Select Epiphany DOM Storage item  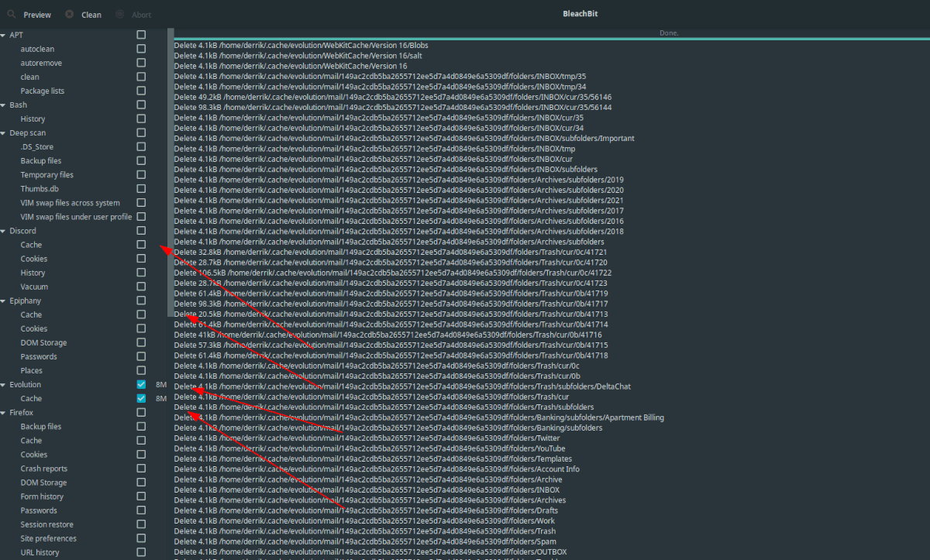click(43, 342)
